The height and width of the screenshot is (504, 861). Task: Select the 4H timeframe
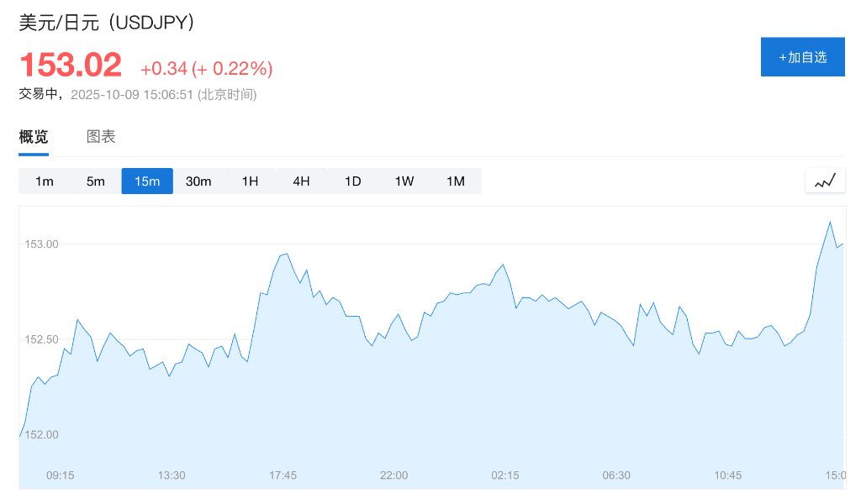[x=301, y=181]
